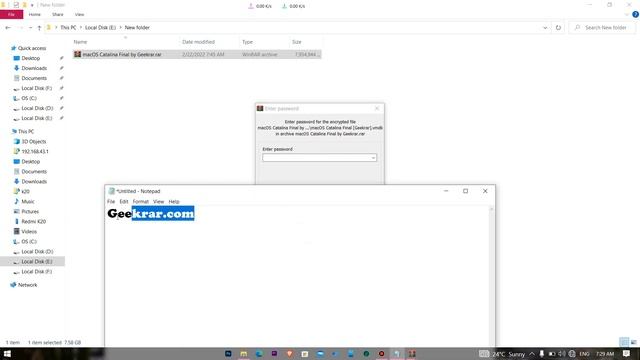Image resolution: width=640 pixels, height=360 pixels.
Task: Open Photoshop from the taskbar
Action: click(228, 354)
